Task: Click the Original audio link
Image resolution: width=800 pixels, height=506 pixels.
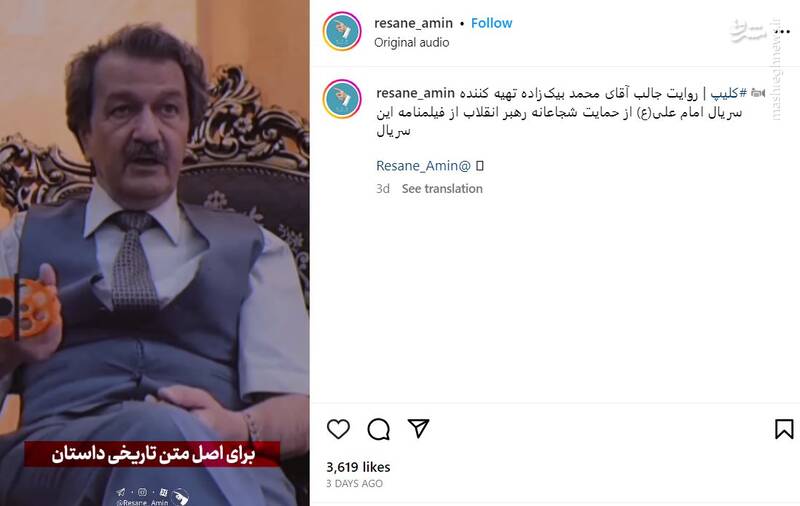Action: (412, 42)
